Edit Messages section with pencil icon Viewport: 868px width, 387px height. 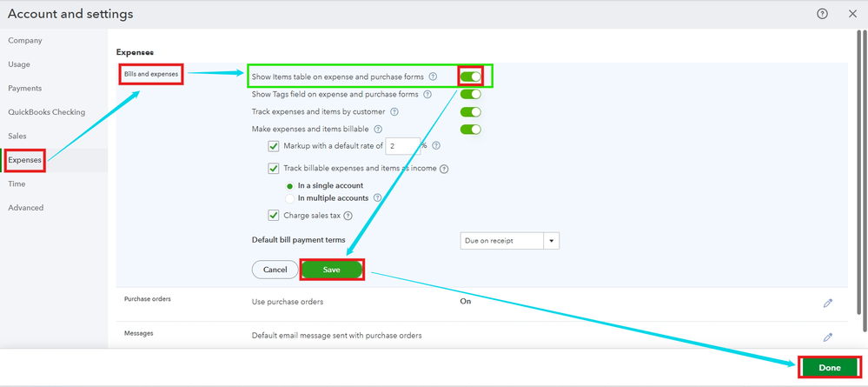[x=827, y=337]
